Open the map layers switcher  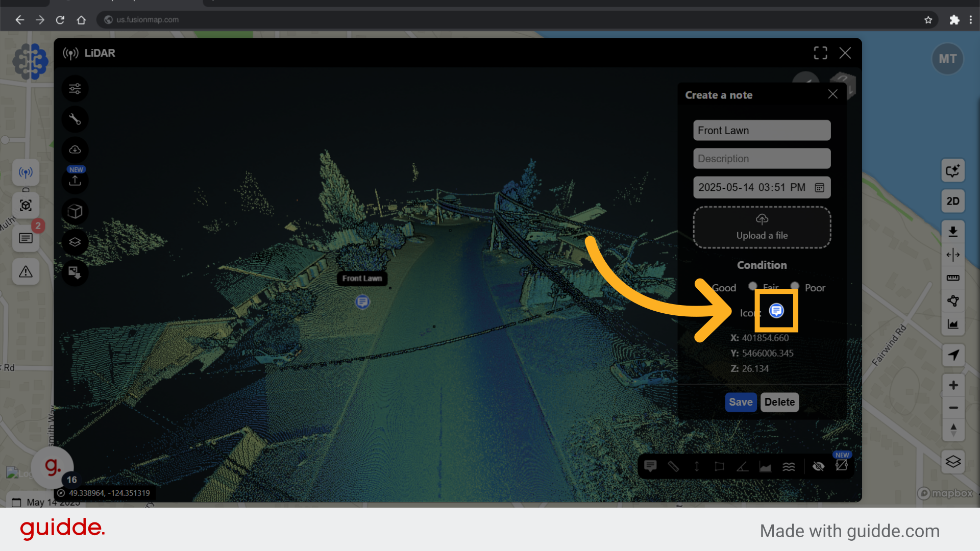(x=952, y=462)
